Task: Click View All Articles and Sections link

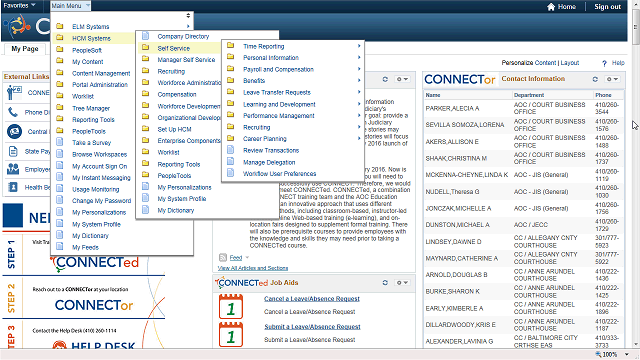Action: click(x=253, y=268)
